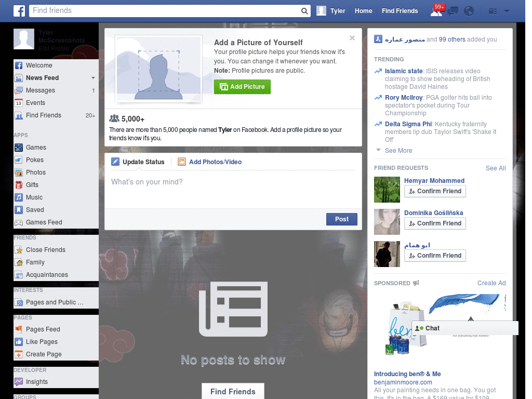Open News Feed options dropdown arrow

(93, 78)
